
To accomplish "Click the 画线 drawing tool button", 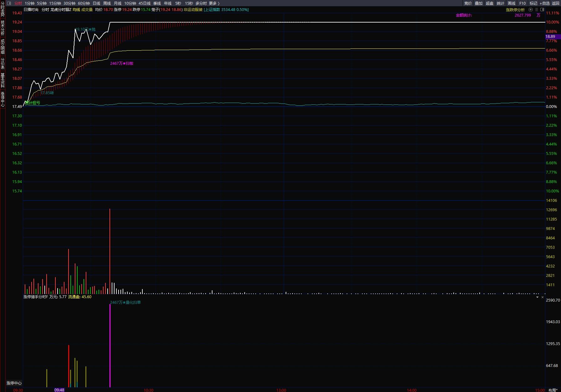I will coord(512,3).
